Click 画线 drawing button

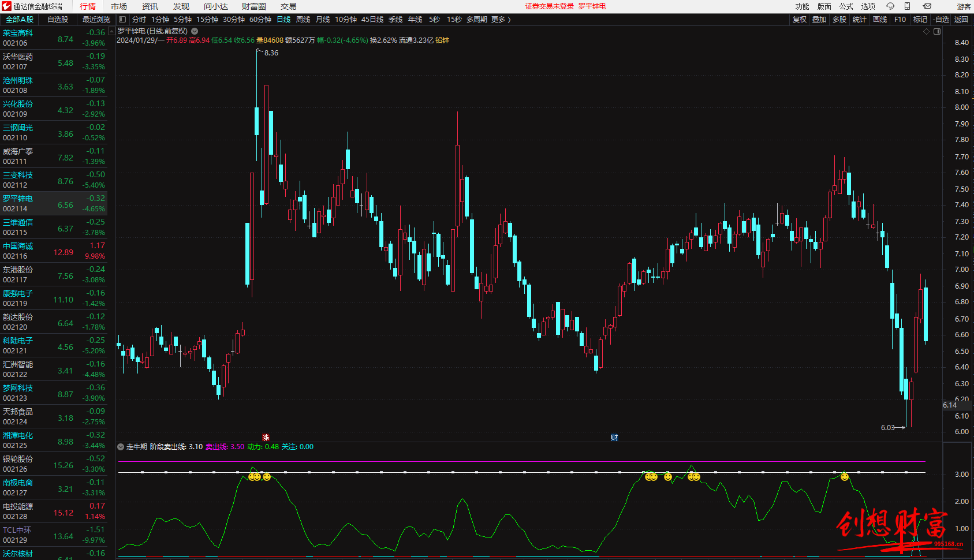[x=880, y=20]
